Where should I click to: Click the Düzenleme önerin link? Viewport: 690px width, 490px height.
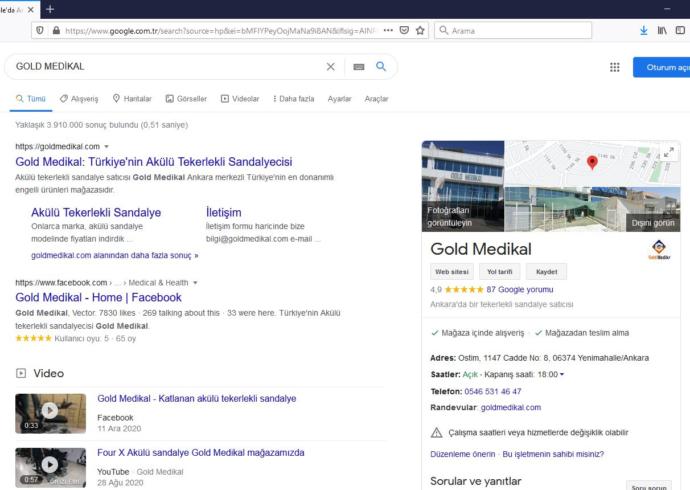tap(462, 454)
